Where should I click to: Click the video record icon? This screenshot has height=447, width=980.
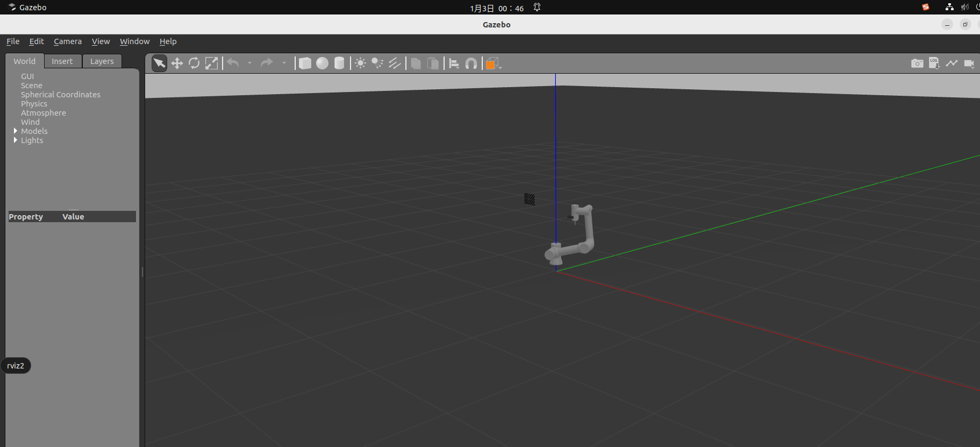(969, 63)
